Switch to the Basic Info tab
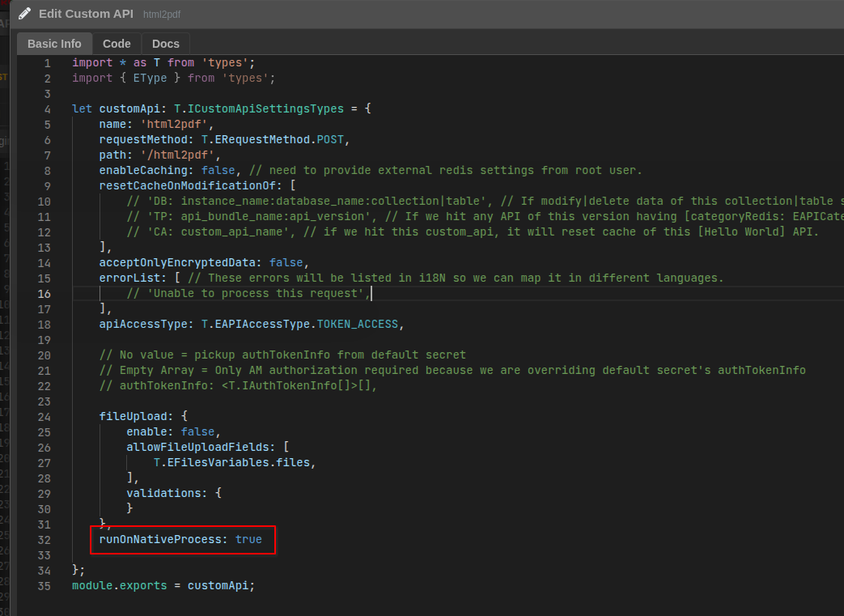 (x=54, y=44)
